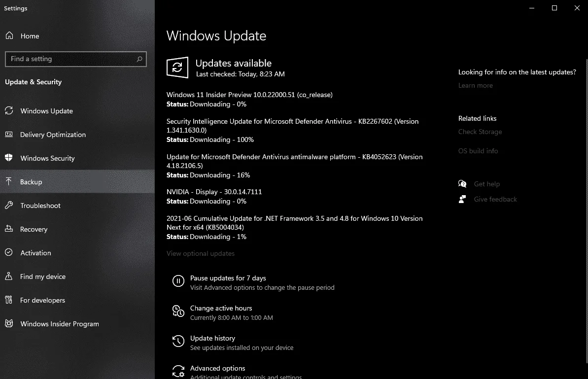Click the Downloading - 100% status text

[222, 139]
